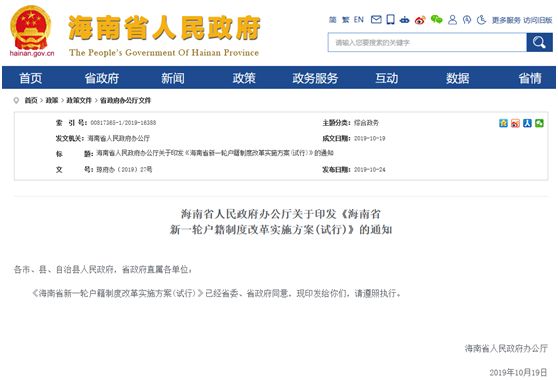Open the Weibo icon in top header
Viewport: 558px width, 380px height.
420,20
